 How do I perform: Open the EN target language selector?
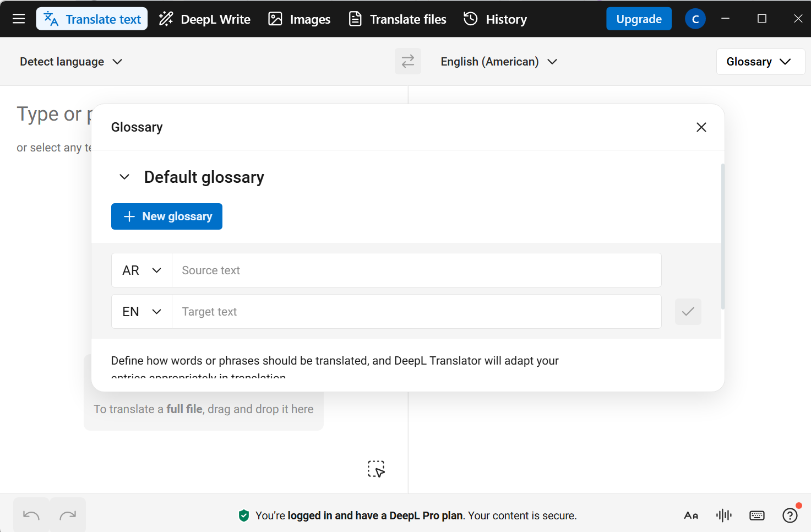pyautogui.click(x=142, y=312)
